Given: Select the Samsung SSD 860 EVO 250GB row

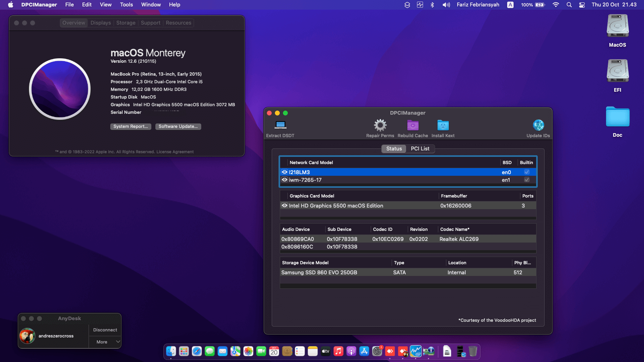Looking at the screenshot, I should click(408, 272).
